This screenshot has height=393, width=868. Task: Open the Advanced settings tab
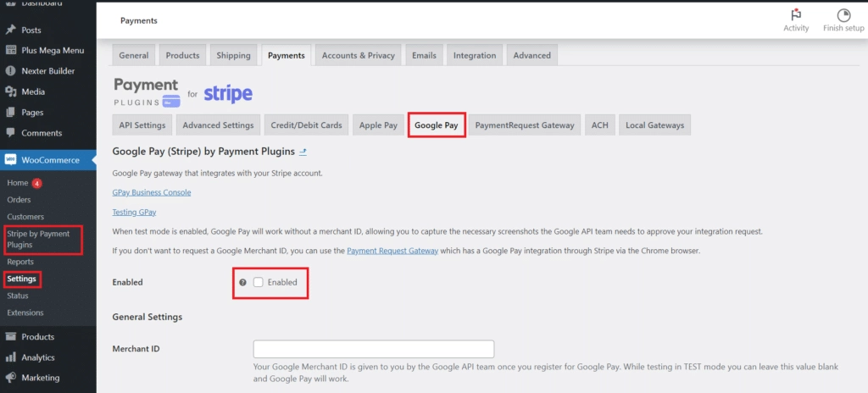[532, 55]
